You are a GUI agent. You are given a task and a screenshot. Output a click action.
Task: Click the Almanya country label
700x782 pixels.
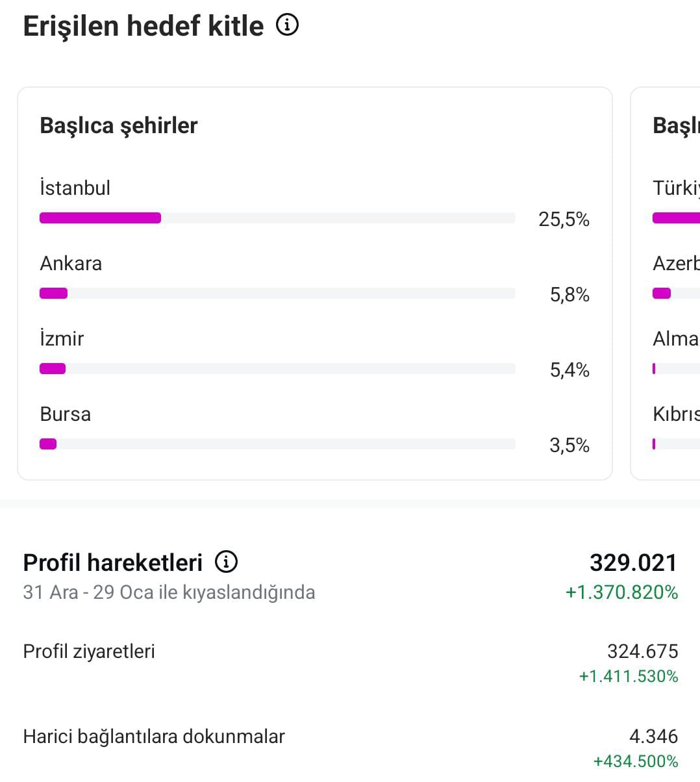[676, 338]
